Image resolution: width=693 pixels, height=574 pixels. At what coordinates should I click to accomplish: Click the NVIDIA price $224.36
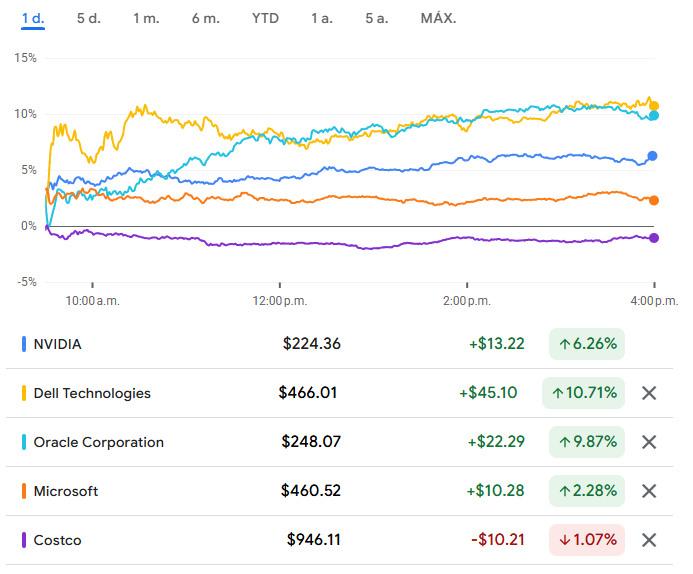point(312,344)
